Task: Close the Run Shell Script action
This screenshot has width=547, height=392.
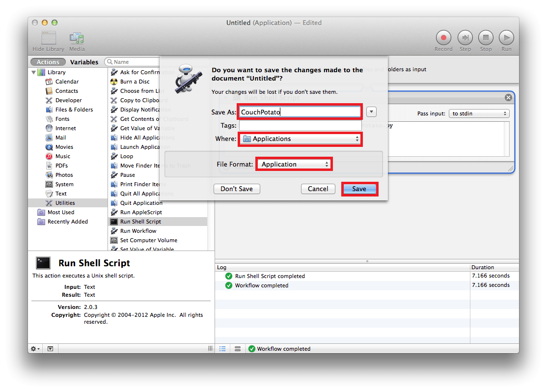Action: click(508, 98)
